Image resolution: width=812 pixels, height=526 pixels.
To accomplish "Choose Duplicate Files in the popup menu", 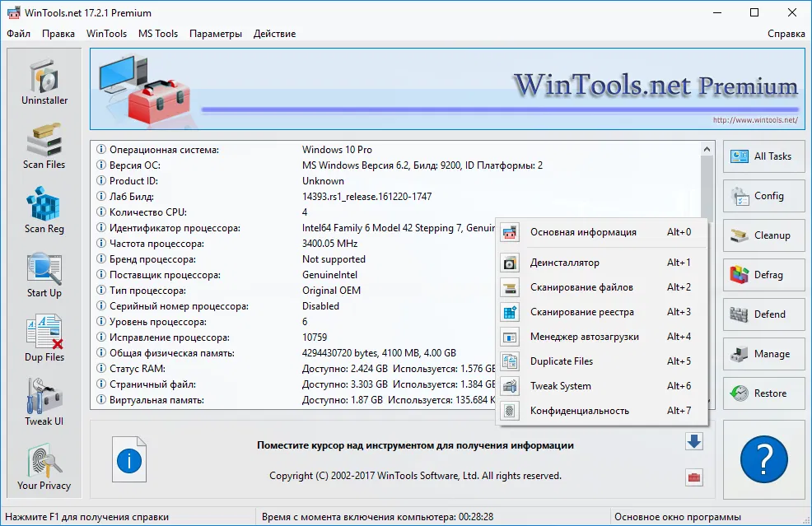I will coord(601,361).
